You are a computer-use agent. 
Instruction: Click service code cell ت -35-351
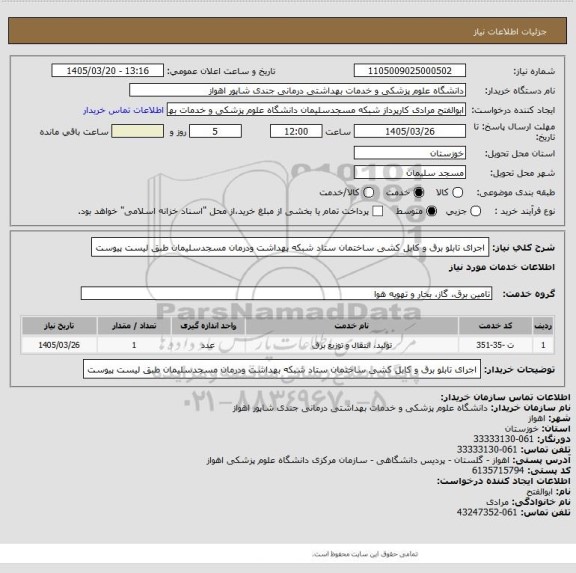(495, 345)
